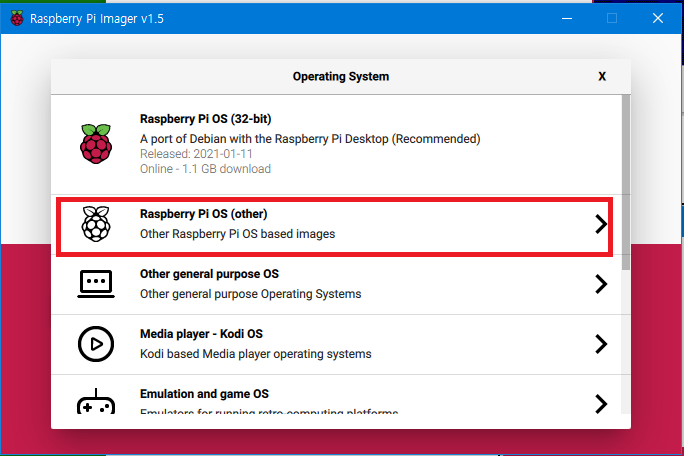Open Raspberry Pi OS (other) entry
Image resolution: width=684 pixels, height=456 pixels.
(335, 226)
